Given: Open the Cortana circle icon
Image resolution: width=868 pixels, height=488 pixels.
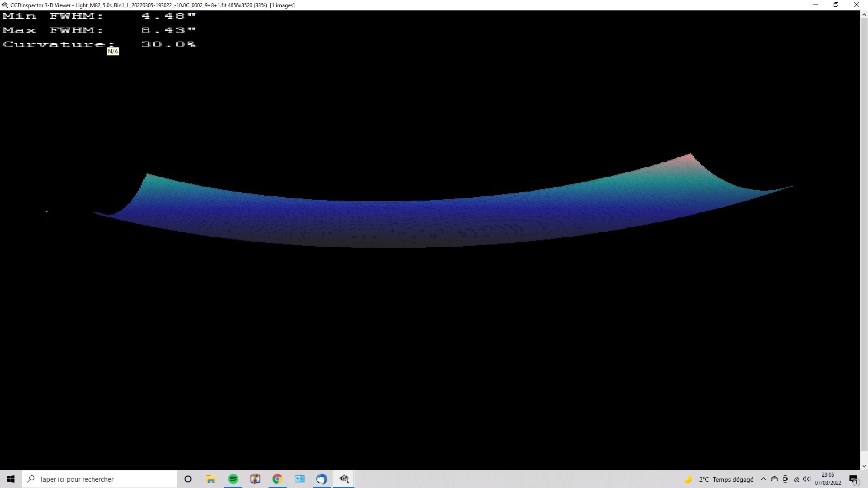Looking at the screenshot, I should [188, 479].
